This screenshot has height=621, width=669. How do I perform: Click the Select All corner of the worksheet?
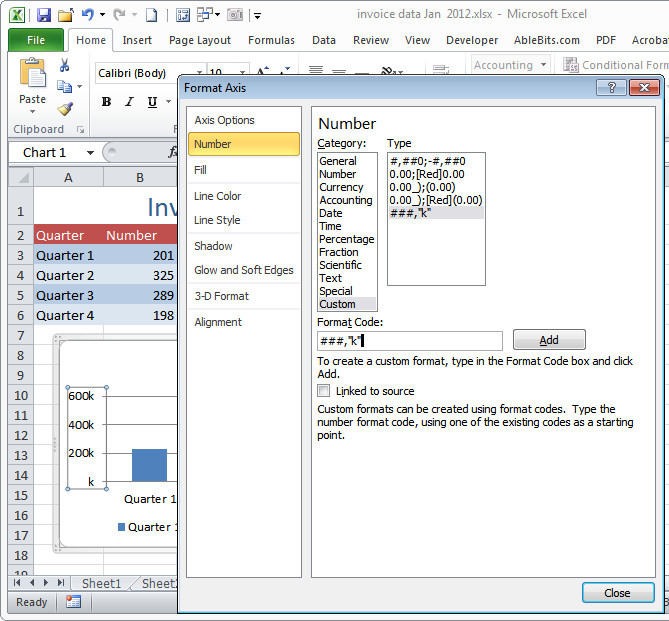point(21,178)
